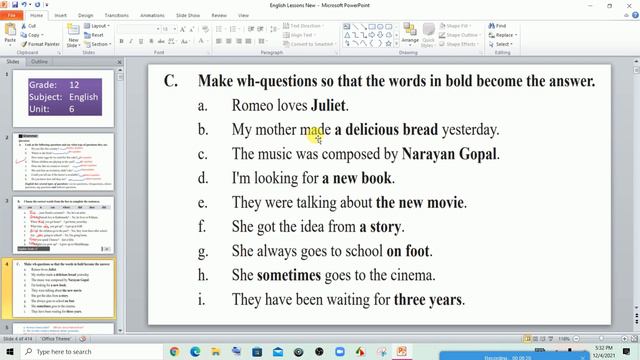This screenshot has height=360, width=640.
Task: Toggle Align Text Right
Action: (x=239, y=41)
